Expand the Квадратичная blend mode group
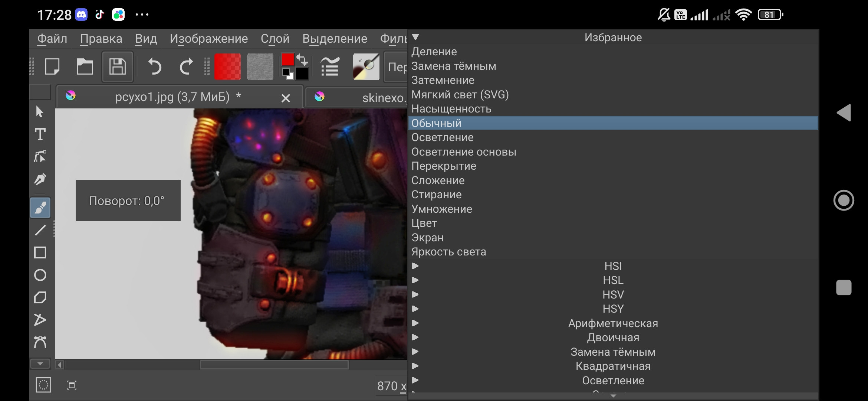 (415, 366)
